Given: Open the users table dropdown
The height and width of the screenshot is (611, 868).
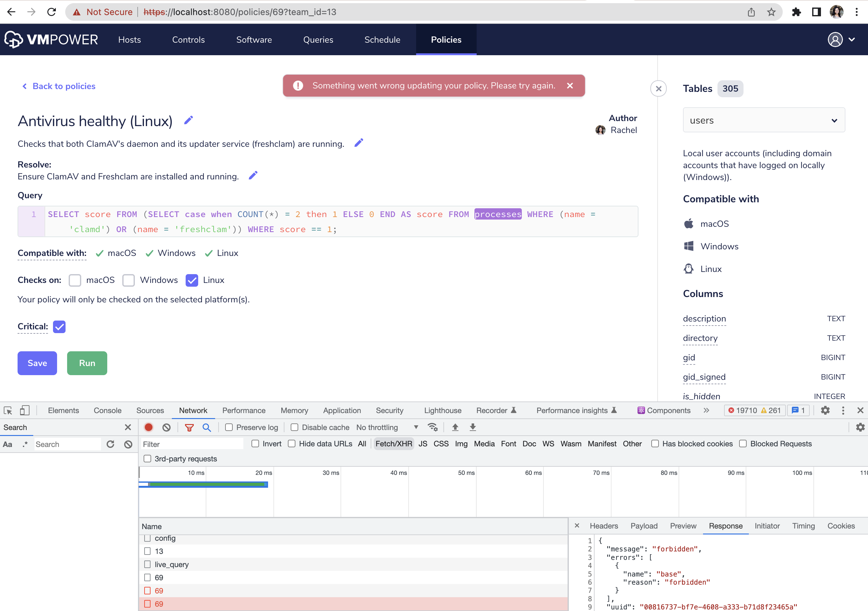Looking at the screenshot, I should coord(764,120).
